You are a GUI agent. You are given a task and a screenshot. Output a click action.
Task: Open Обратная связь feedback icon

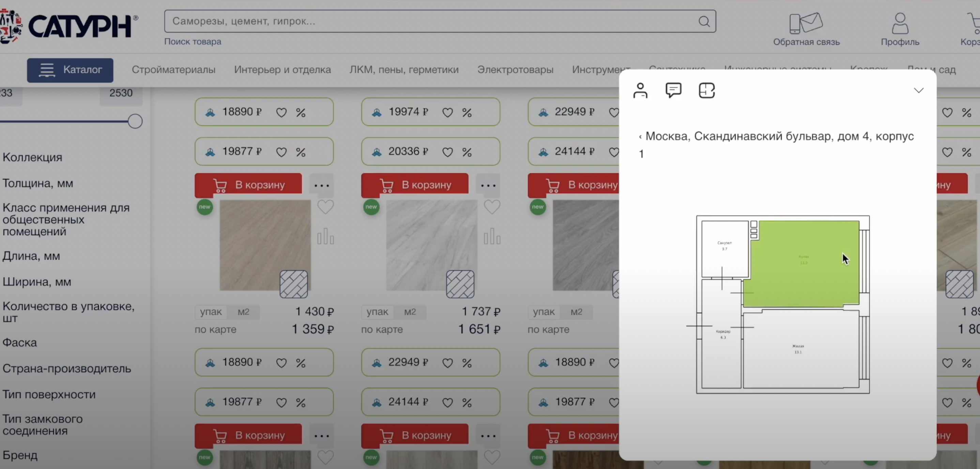point(806,23)
